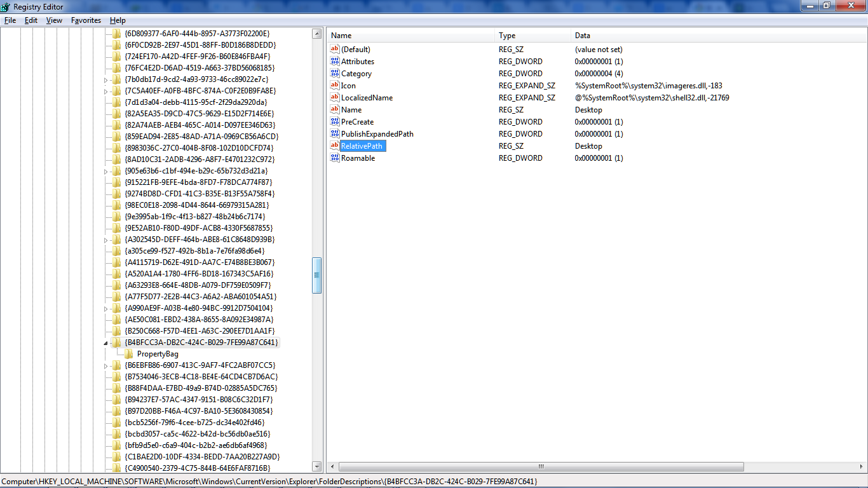This screenshot has height=488, width=868.
Task: Click the values pane horizontal scrollbar thumb
Action: (x=540, y=466)
